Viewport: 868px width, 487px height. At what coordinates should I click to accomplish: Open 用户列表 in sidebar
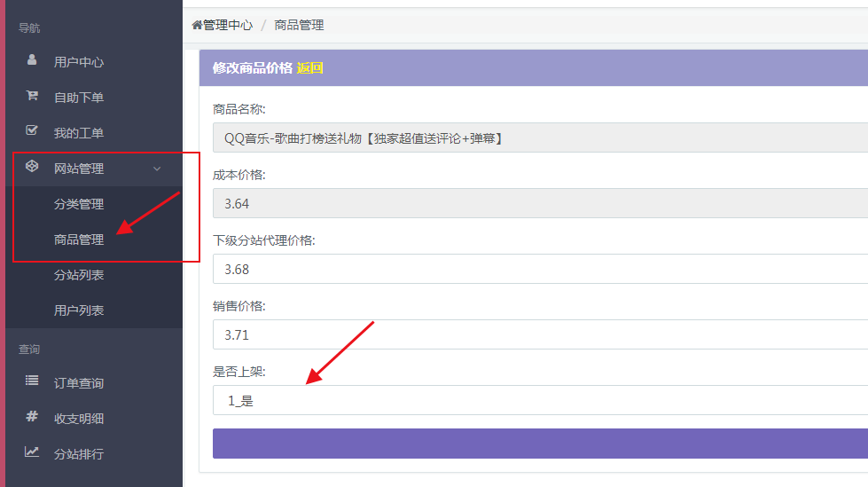79,310
